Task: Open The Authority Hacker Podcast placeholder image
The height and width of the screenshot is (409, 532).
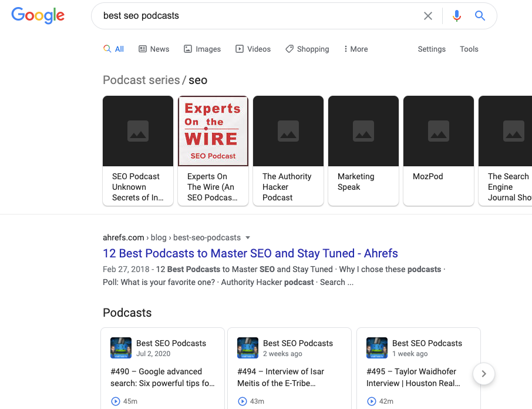Action: point(288,131)
